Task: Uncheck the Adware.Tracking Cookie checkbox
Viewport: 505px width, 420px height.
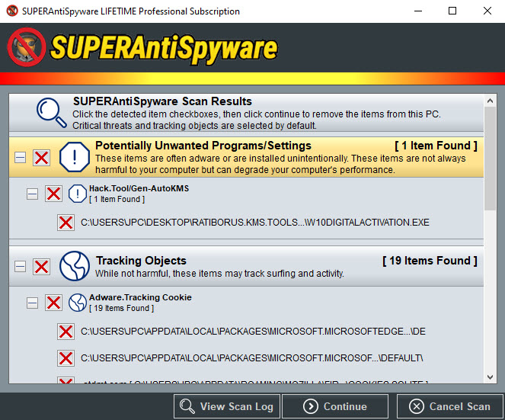Action: tap(53, 303)
